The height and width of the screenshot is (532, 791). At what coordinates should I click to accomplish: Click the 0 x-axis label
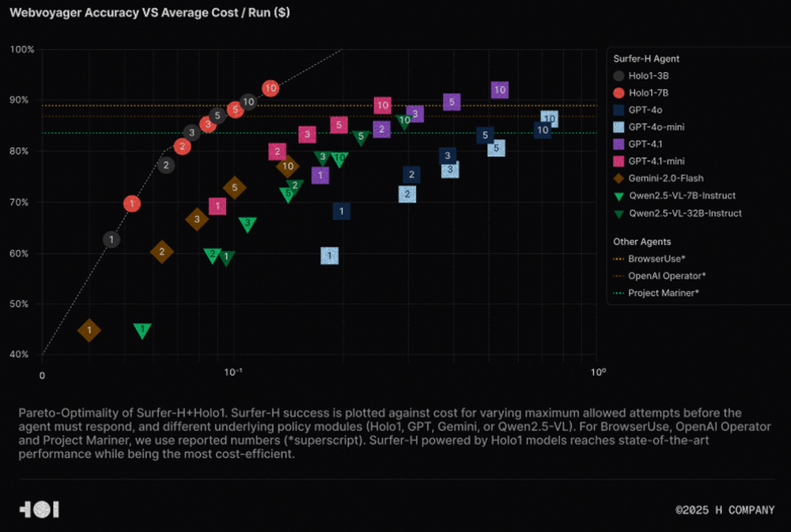point(42,375)
